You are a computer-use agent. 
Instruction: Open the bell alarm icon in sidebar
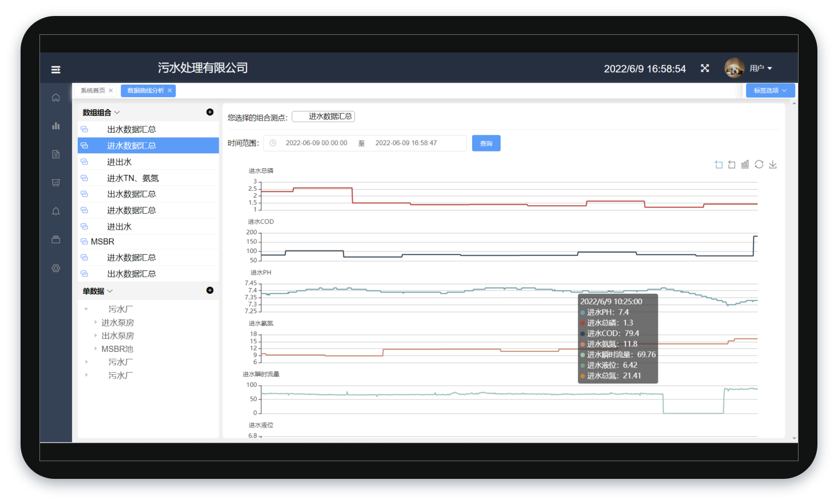[x=55, y=211]
